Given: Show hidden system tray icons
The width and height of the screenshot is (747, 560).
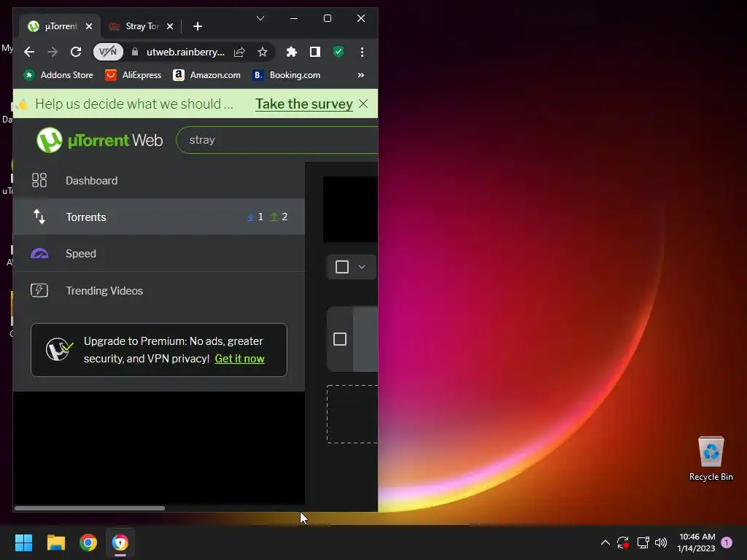Looking at the screenshot, I should coord(605,542).
